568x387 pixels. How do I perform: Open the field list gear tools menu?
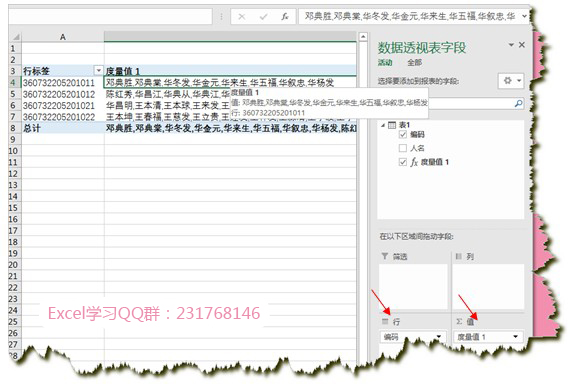click(x=511, y=81)
